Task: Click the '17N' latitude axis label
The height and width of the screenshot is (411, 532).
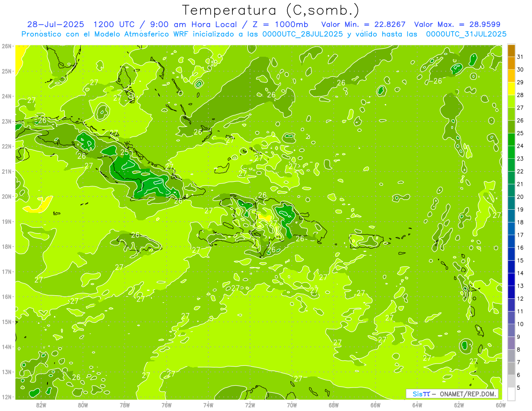Action: (x=7, y=271)
